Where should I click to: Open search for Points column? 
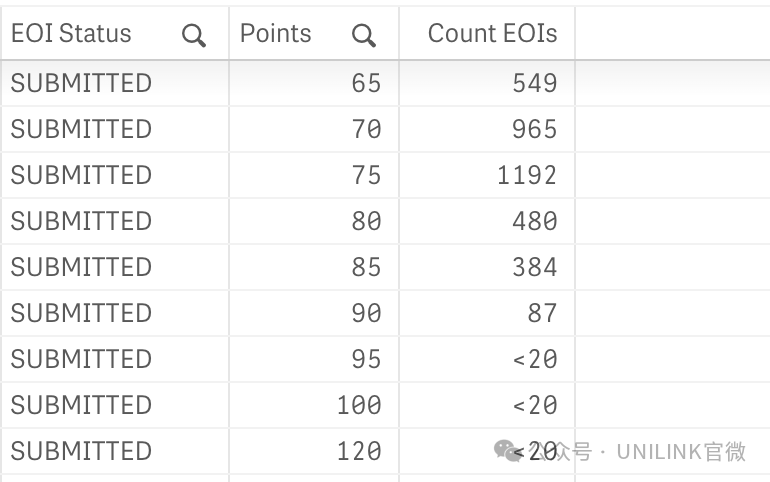(363, 35)
